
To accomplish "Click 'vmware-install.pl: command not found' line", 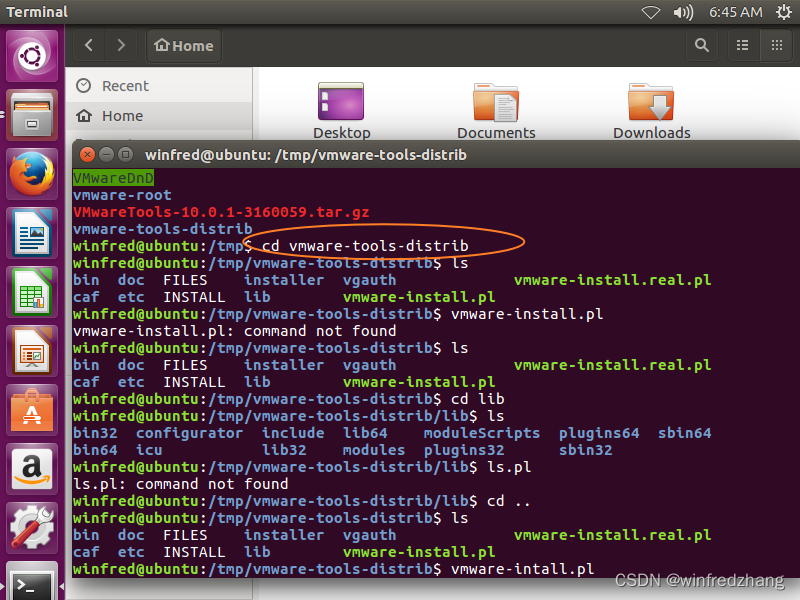I will [x=235, y=331].
